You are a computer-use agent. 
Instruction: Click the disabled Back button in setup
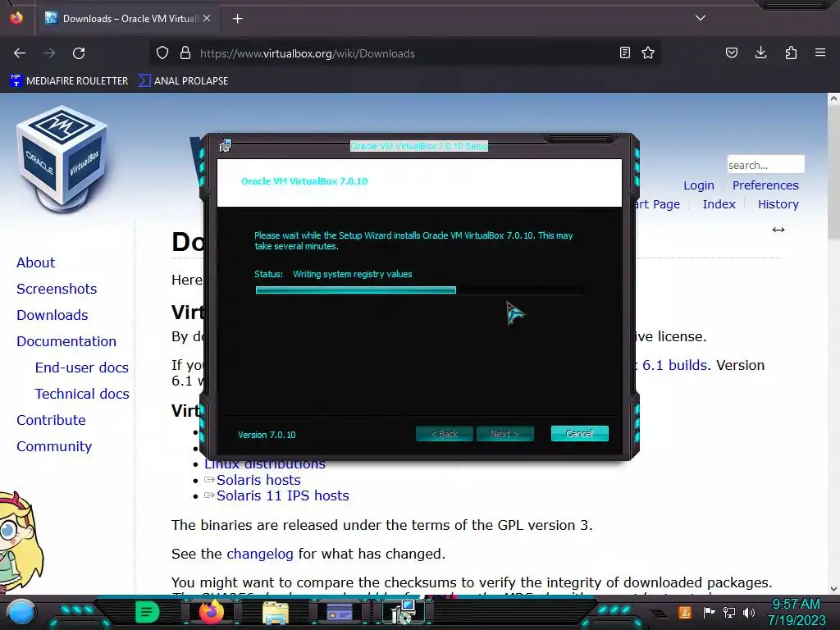click(445, 433)
